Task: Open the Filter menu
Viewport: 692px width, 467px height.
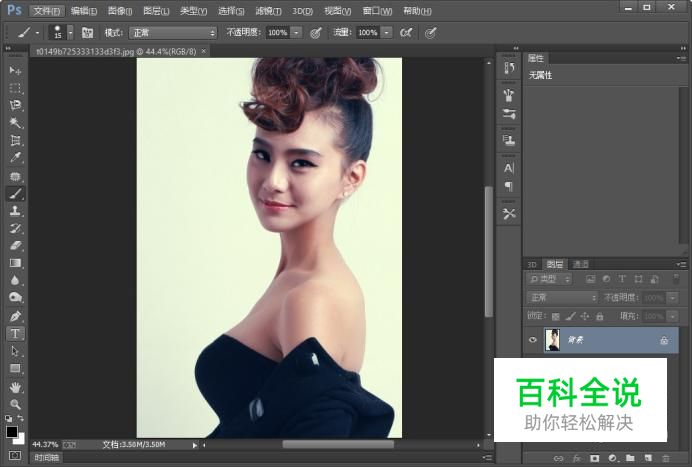Action: click(x=268, y=11)
